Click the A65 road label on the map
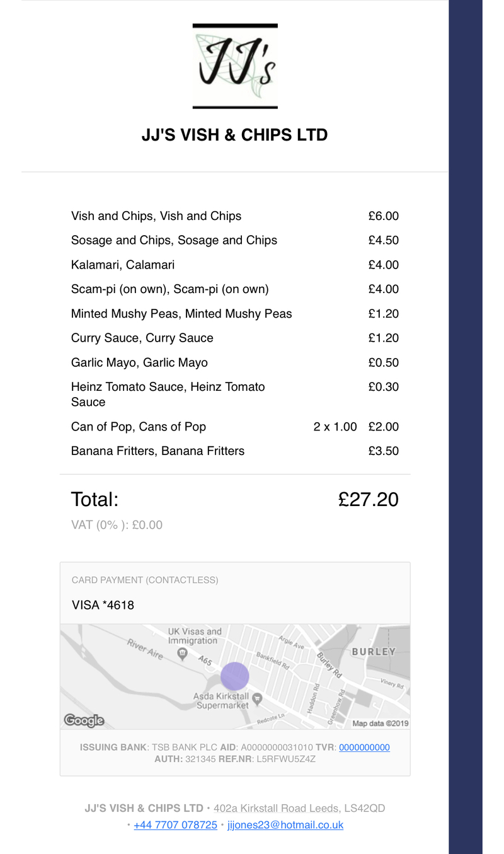 [205, 661]
